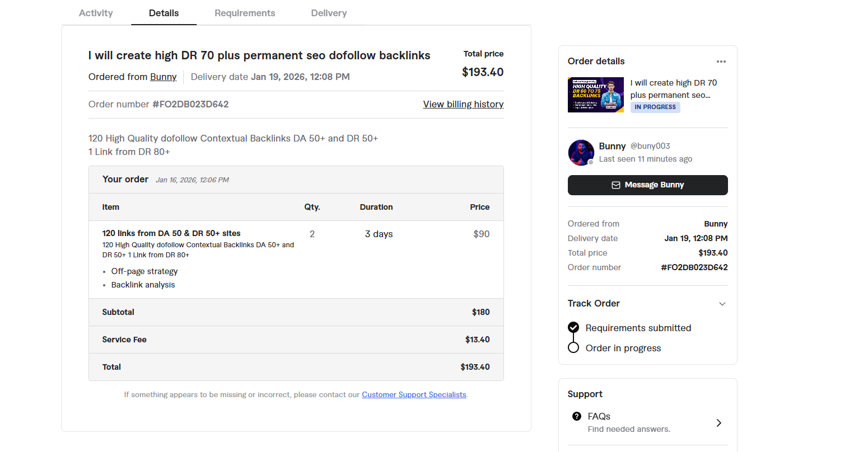868x452 pixels.
Task: Click the Customer Support Specialists link
Action: click(x=414, y=394)
